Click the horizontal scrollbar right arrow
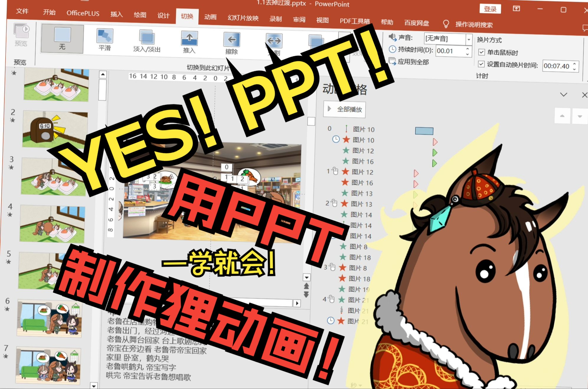 click(x=297, y=303)
